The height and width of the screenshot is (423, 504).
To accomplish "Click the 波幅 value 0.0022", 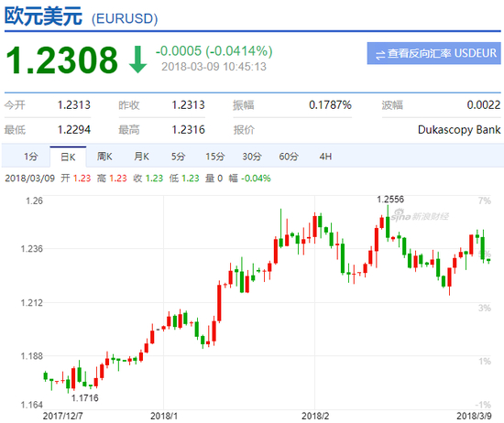I will point(484,105).
